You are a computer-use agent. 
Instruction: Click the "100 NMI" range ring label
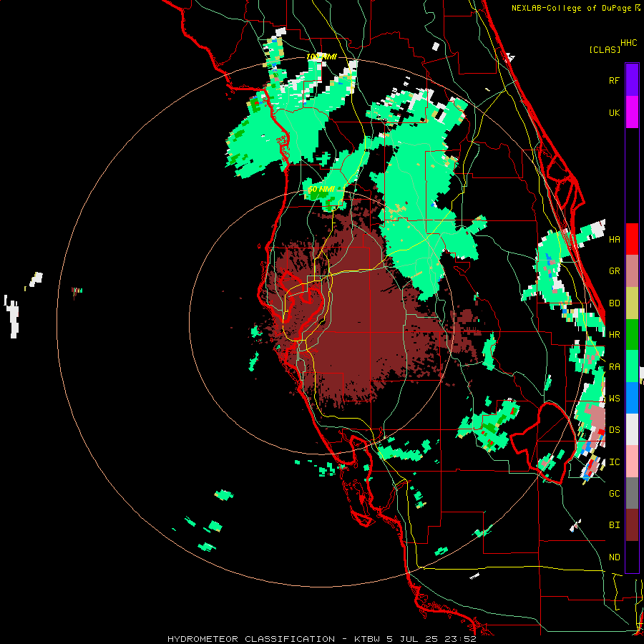coord(321,57)
